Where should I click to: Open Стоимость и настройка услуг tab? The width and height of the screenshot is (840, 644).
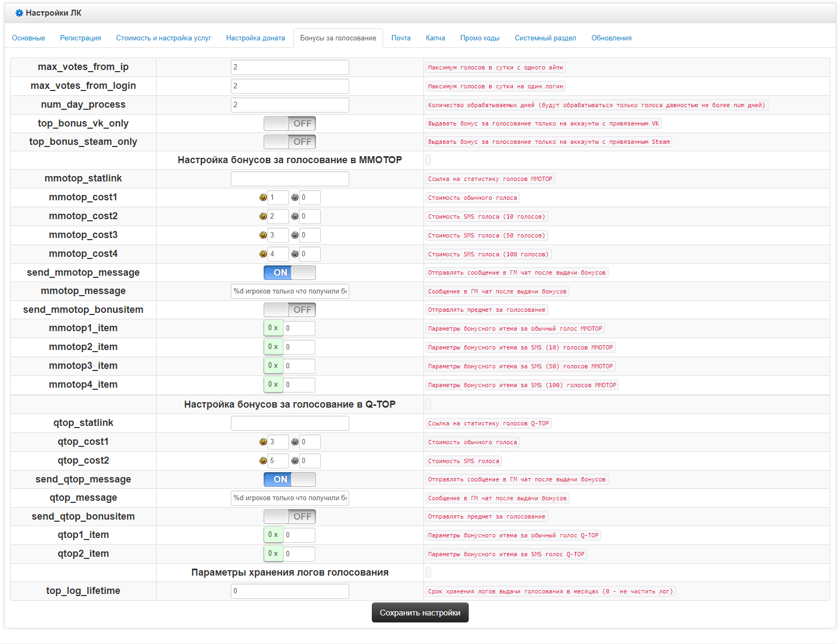point(164,38)
